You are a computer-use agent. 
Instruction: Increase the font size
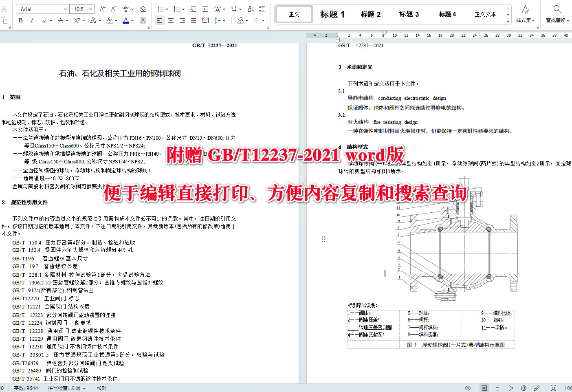tap(102, 9)
